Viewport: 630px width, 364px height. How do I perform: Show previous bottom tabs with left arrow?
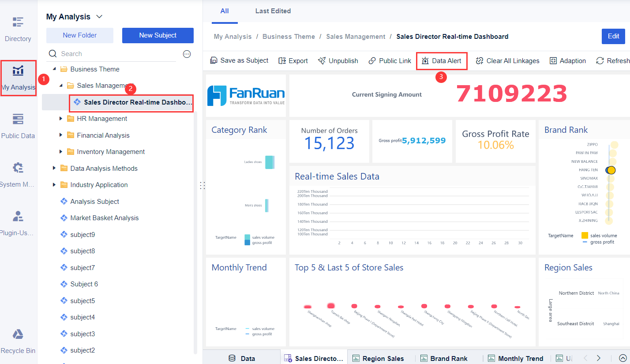click(x=585, y=358)
